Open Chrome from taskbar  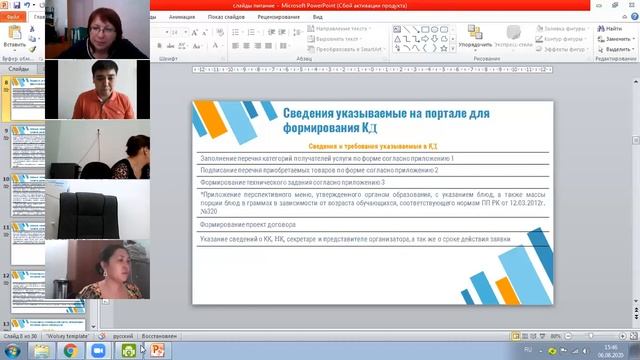point(70,351)
